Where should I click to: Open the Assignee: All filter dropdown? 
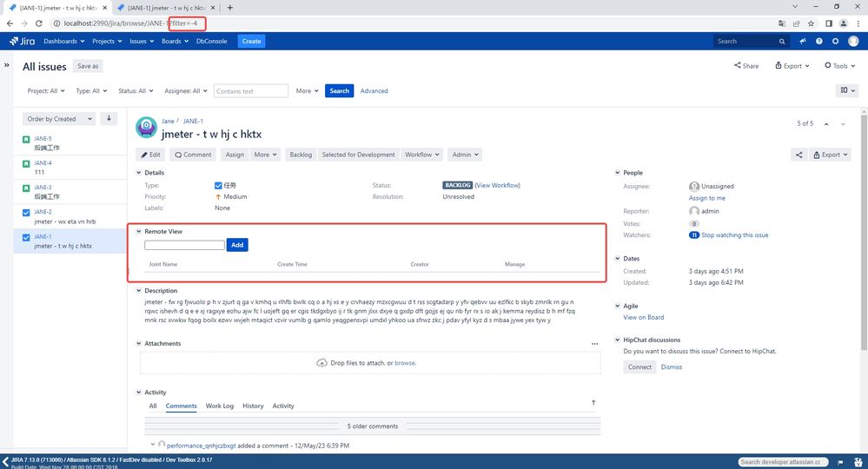coord(185,90)
